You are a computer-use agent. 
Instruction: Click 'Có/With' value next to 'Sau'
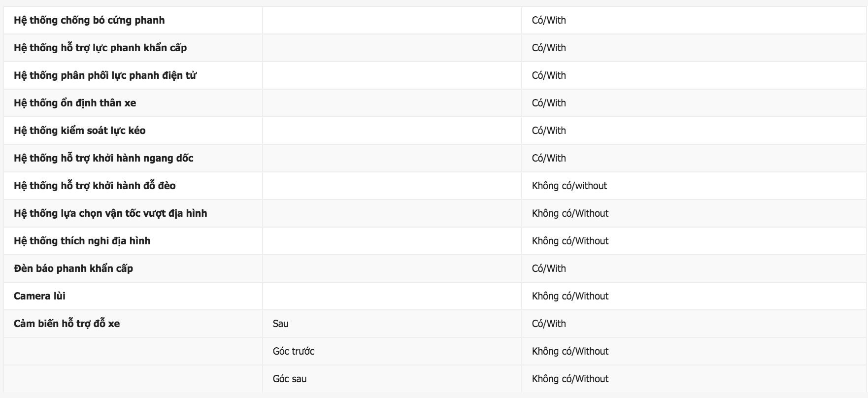point(549,324)
